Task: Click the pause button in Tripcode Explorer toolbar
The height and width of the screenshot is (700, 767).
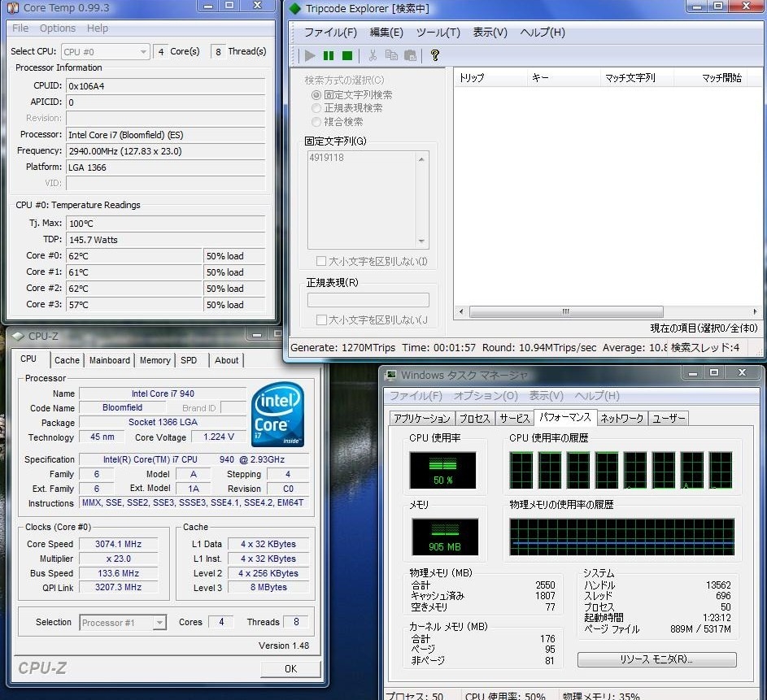Action: tap(329, 55)
